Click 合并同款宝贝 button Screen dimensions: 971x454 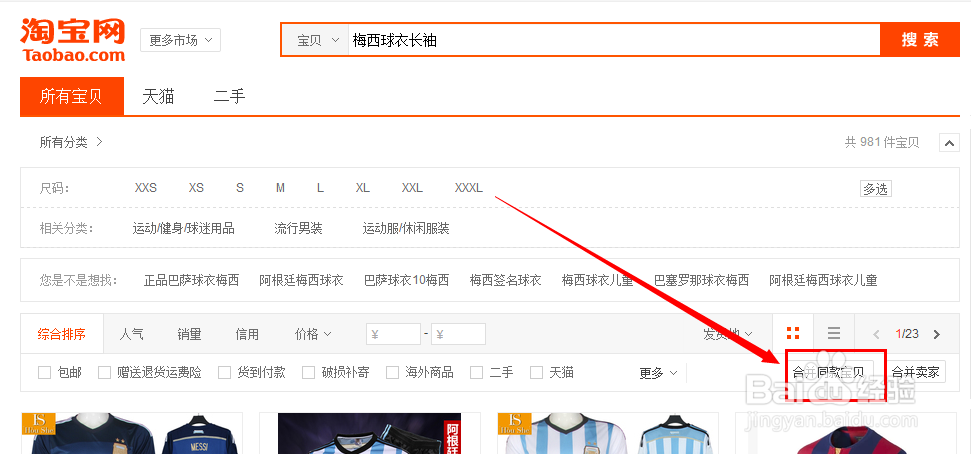829,372
